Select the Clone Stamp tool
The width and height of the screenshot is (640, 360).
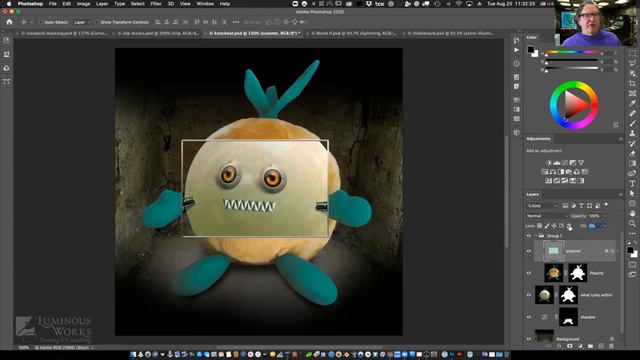(632, 133)
